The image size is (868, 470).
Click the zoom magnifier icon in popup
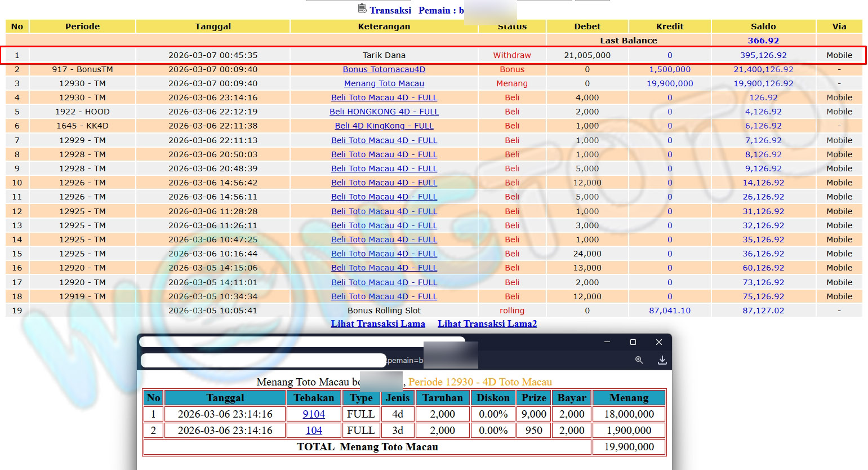pyautogui.click(x=639, y=360)
